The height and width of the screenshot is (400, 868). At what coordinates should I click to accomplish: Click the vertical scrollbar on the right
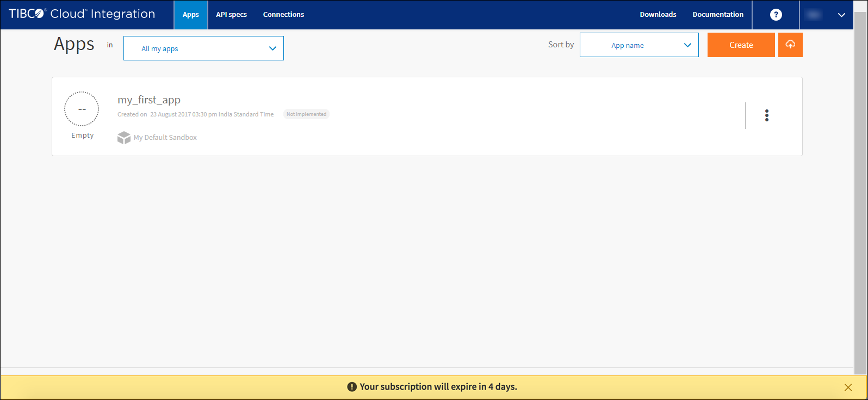click(860, 190)
